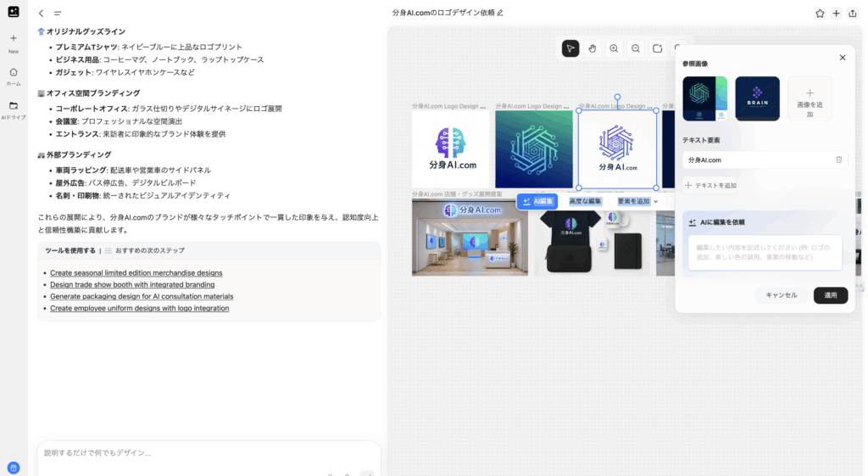The width and height of the screenshot is (868, 476).
Task: Click the キャンセル button
Action: click(x=781, y=295)
